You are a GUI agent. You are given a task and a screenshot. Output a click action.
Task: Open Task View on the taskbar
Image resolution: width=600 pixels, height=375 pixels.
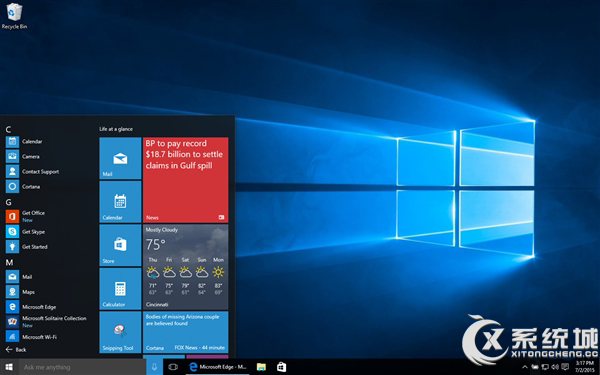click(x=173, y=367)
